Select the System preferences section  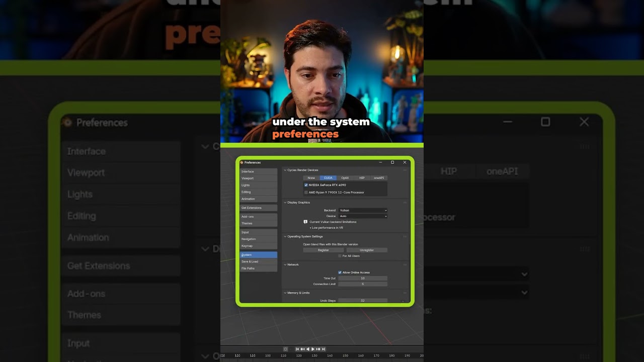(259, 255)
